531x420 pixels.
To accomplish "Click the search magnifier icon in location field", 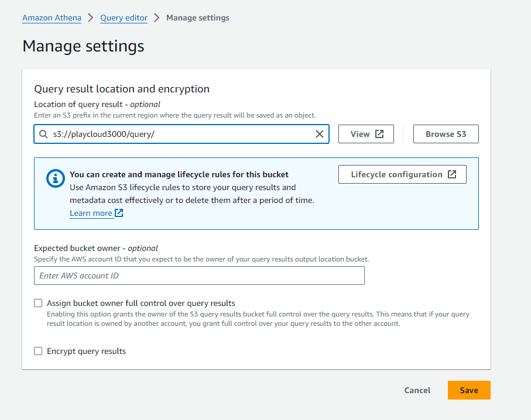I will pos(43,134).
